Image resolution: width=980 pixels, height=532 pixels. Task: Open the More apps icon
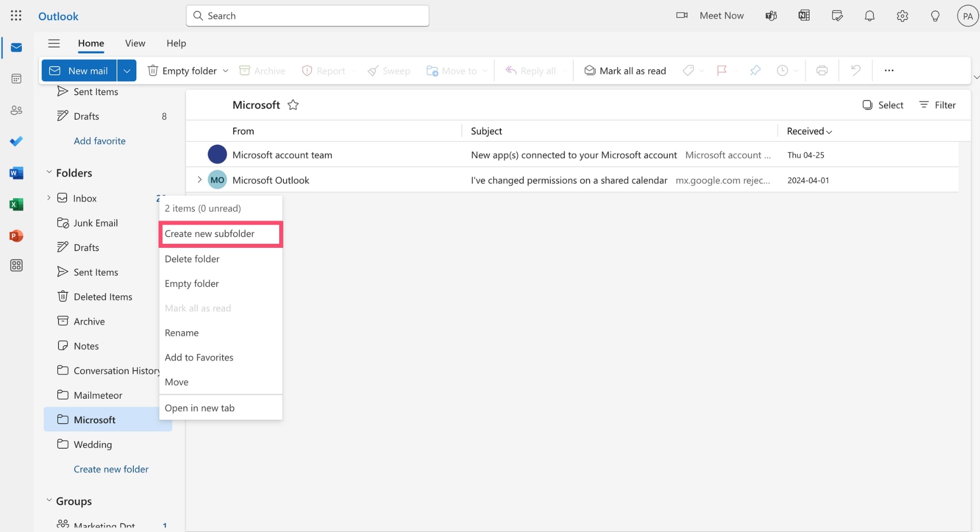point(16,265)
